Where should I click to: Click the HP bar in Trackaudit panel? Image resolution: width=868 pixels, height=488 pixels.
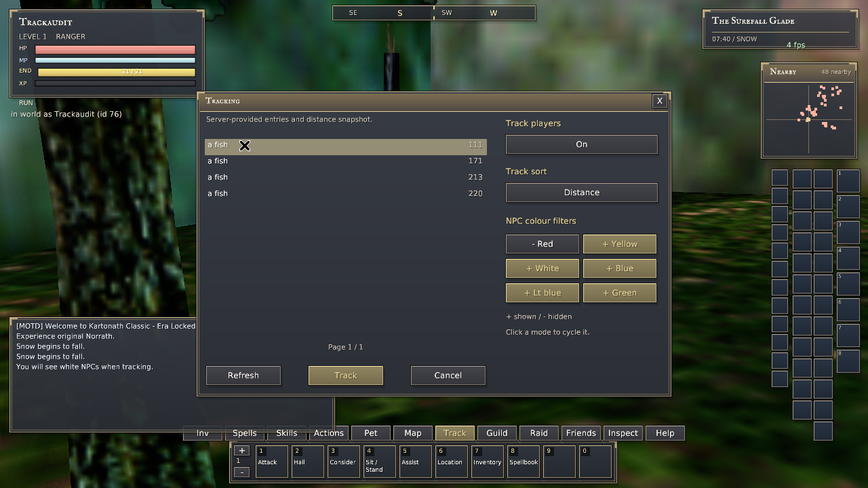point(115,49)
